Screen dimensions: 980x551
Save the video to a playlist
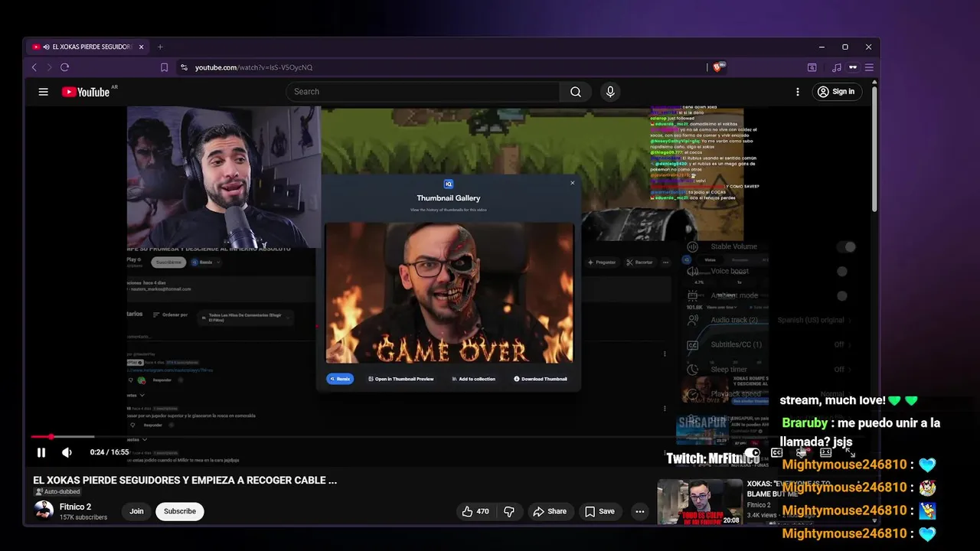pos(599,511)
